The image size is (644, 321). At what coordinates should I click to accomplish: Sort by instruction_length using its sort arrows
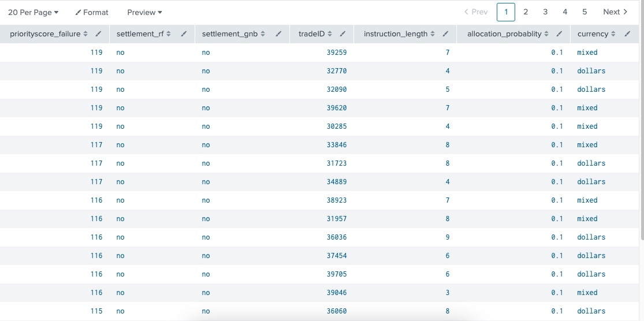point(433,34)
